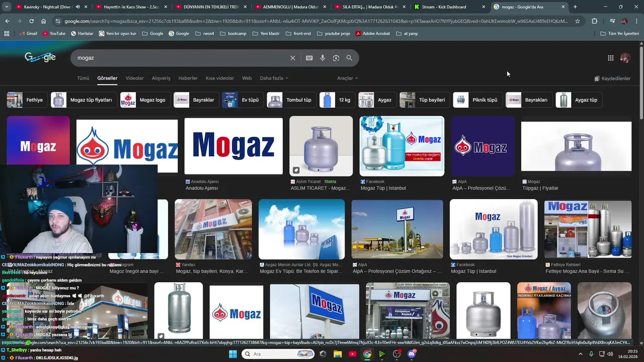Open the YouTube app on the taskbar
Viewport: 644px width, 362px height.
pos(352,354)
